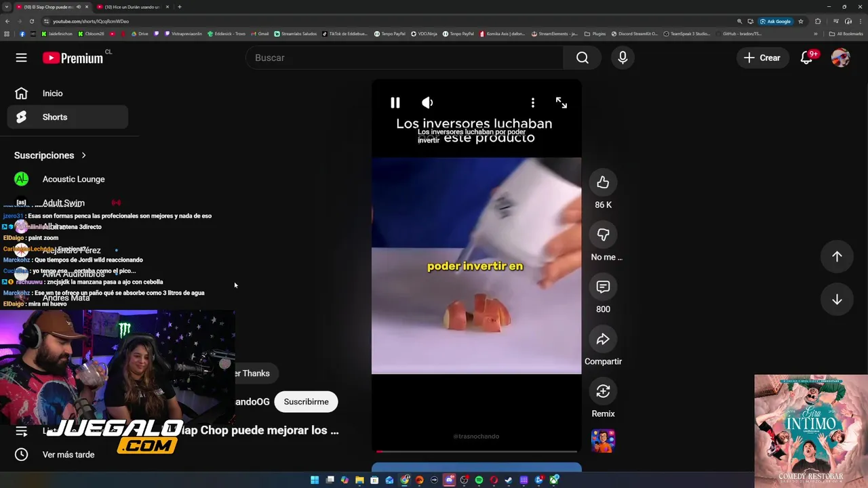Open the Chrome three-dot menu

(861, 21)
